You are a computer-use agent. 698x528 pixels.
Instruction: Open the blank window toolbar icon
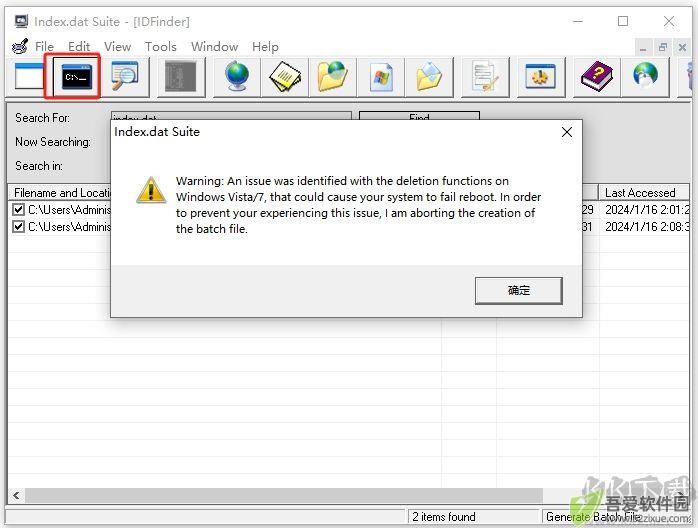pos(28,76)
